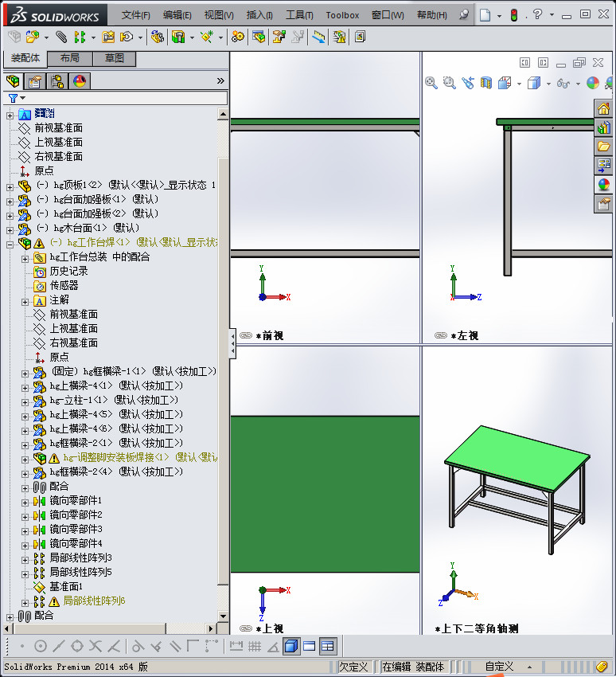Image resolution: width=616 pixels, height=677 pixels.
Task: Expand the 局部线性阵列6 node
Action: coord(25,603)
